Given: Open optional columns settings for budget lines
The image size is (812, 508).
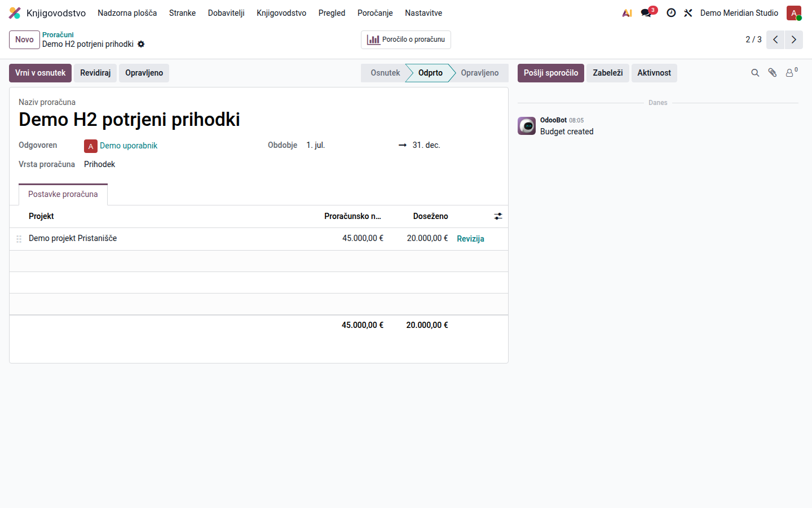Looking at the screenshot, I should 498,216.
